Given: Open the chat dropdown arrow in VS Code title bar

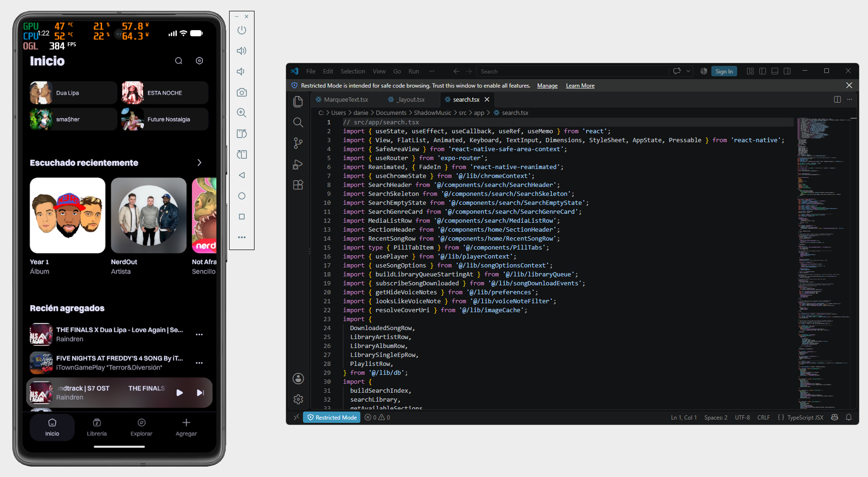Looking at the screenshot, I should (x=688, y=71).
